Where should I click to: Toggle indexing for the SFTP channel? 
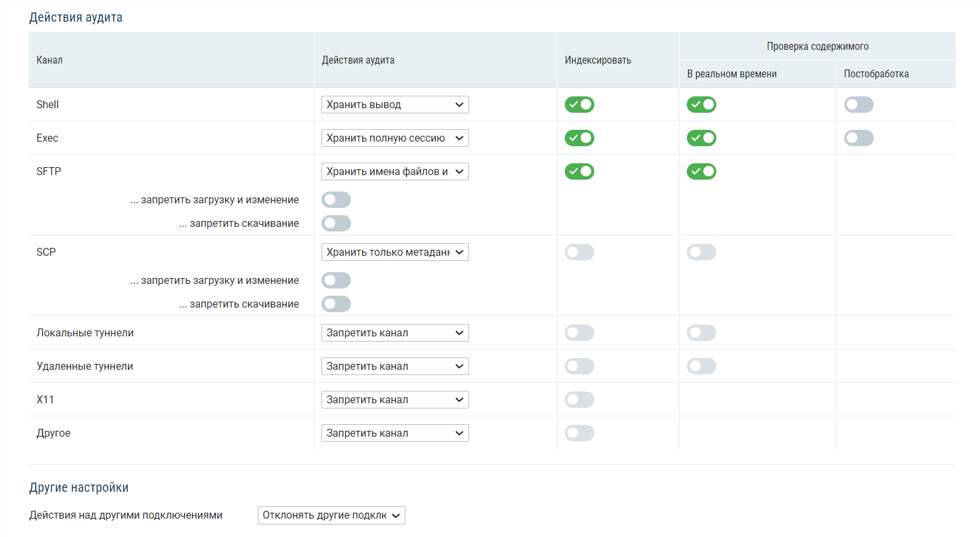coord(579,172)
